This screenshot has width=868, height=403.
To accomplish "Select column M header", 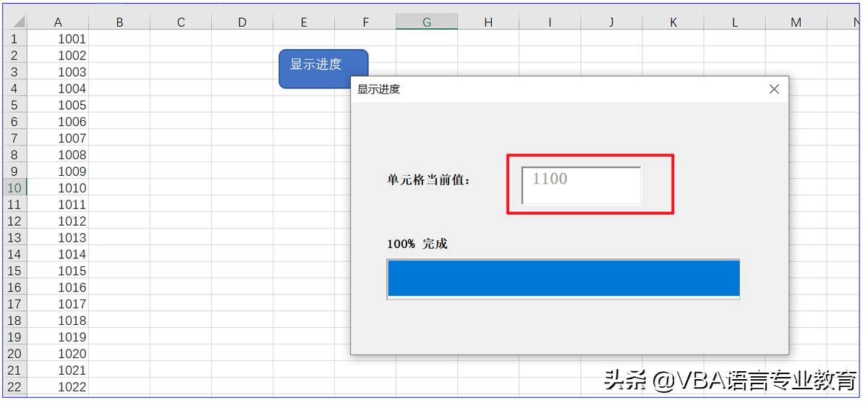I will [x=796, y=22].
